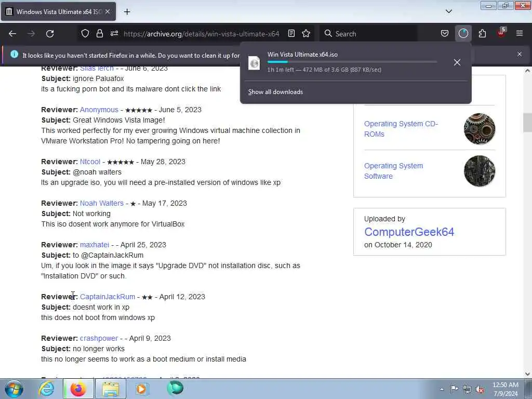This screenshot has height=399, width=532.
Task: Click review date 'May 17, 2023'
Action: pyautogui.click(x=165, y=203)
